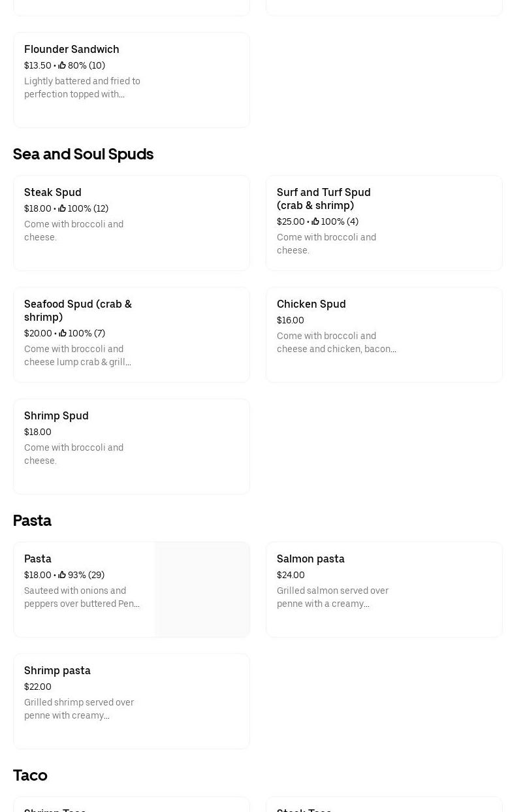Select the Shrimp Spud card
This screenshot has width=525, height=812.
131,446
